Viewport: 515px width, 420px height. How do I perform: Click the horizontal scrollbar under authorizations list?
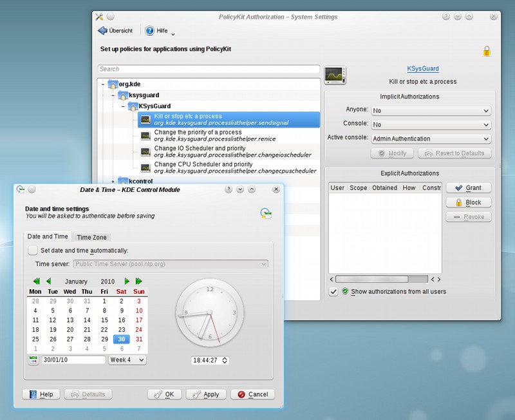[382, 280]
